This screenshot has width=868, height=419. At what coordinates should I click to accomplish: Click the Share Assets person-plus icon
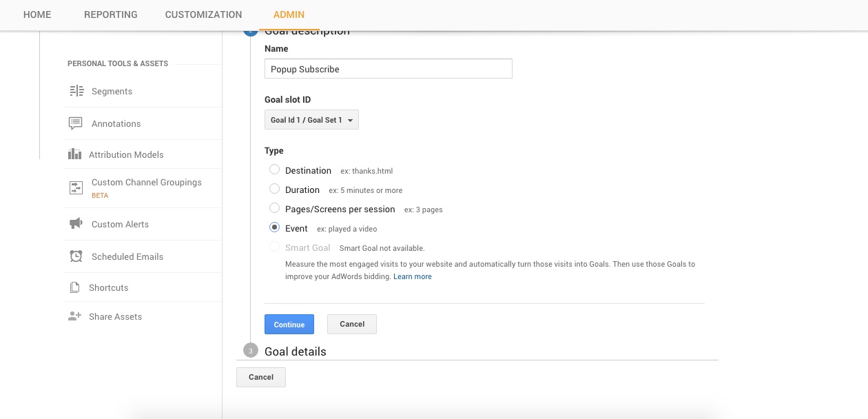(74, 316)
